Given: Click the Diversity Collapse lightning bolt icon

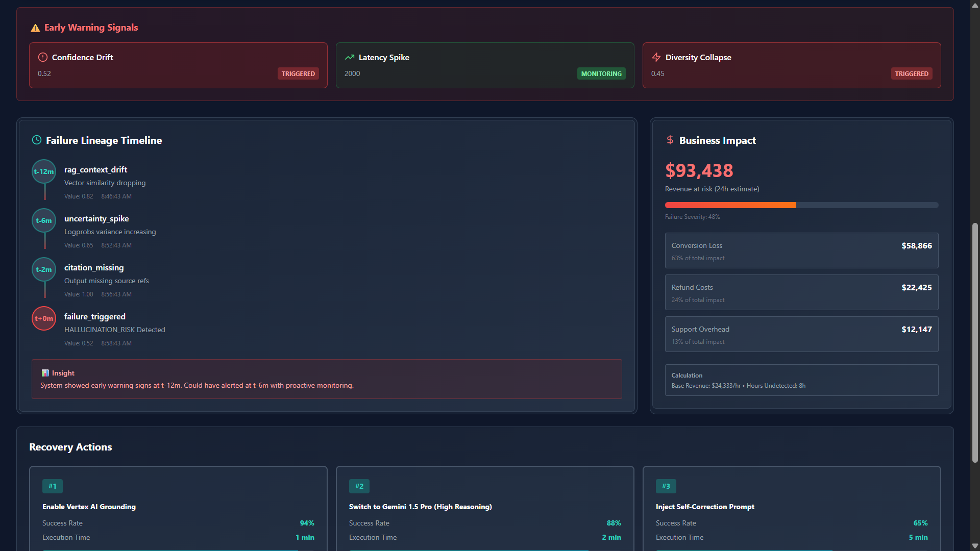Looking at the screenshot, I should click(656, 58).
